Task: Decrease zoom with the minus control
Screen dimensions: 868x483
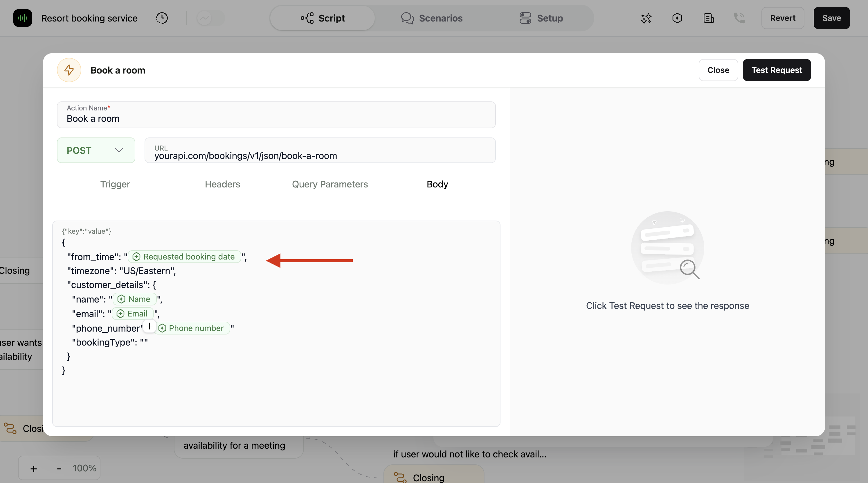Action: pos(59,468)
